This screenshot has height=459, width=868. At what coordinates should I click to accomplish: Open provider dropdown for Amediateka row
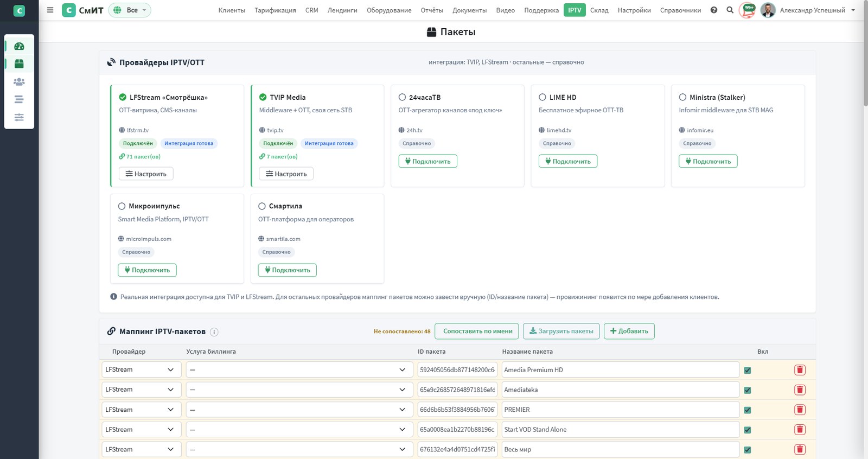[x=141, y=390]
